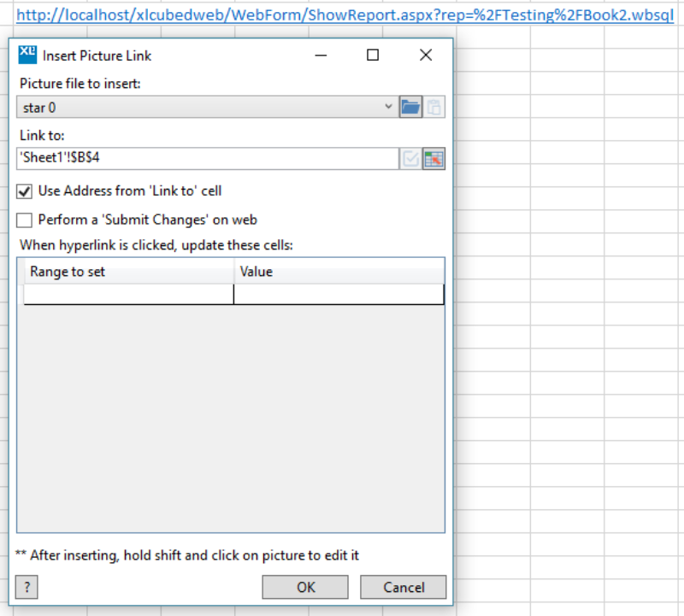Viewport: 684px width, 616px height.
Task: Open help with the question mark button
Action: pyautogui.click(x=26, y=587)
